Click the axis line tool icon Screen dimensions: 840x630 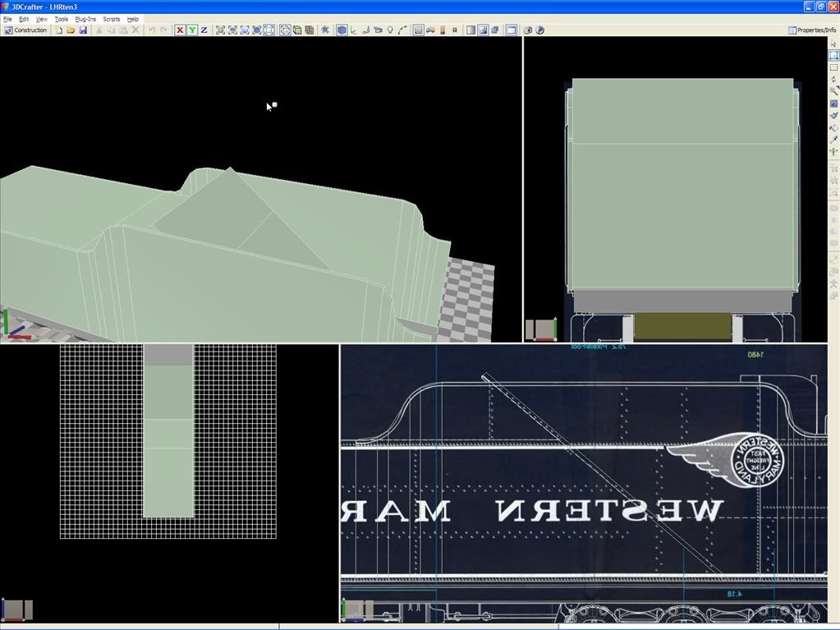point(354,30)
